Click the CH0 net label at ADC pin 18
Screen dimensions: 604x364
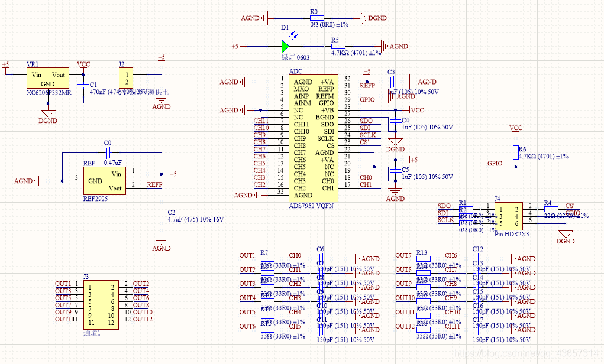coord(366,177)
